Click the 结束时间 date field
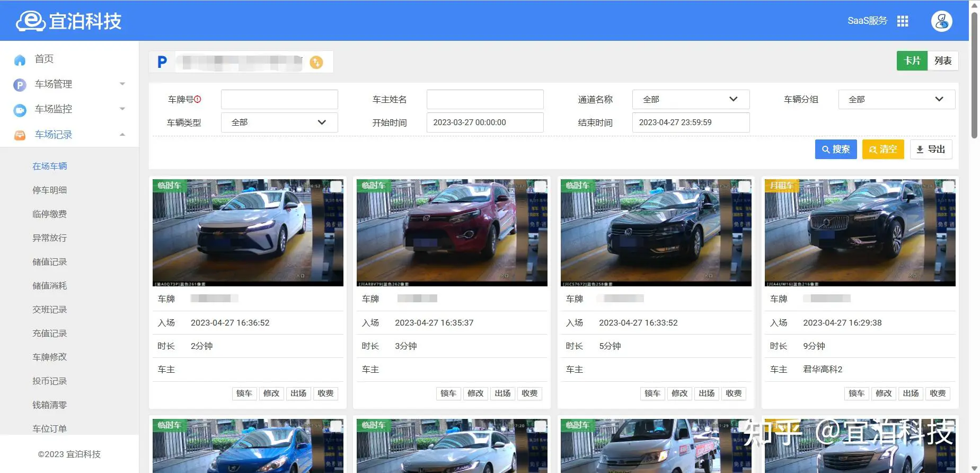Screen dimensions: 980x473 pyautogui.click(x=691, y=122)
